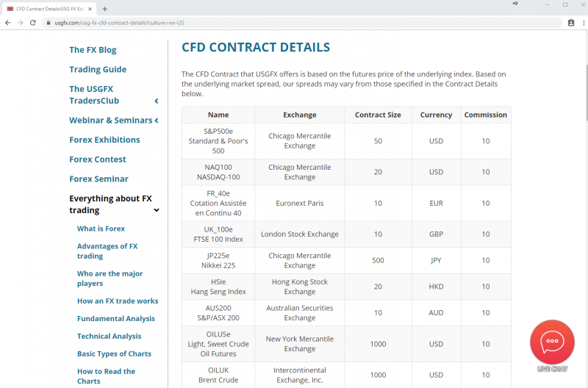Open the new tab plus button
The image size is (588, 388).
coord(105,9)
